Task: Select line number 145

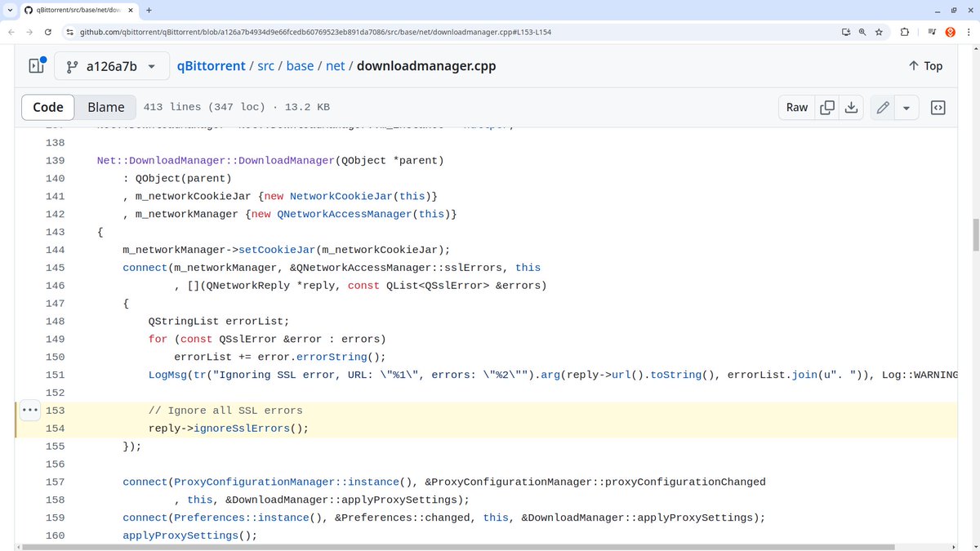Action: [x=55, y=268]
